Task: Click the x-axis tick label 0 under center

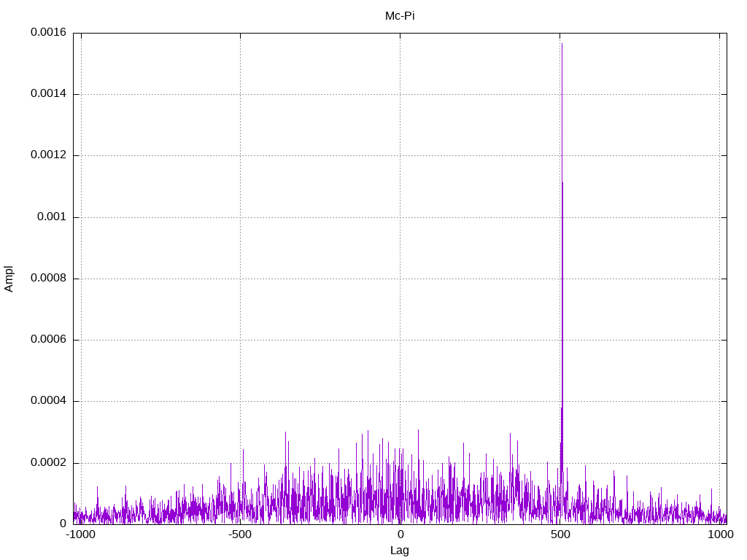Action: click(400, 534)
